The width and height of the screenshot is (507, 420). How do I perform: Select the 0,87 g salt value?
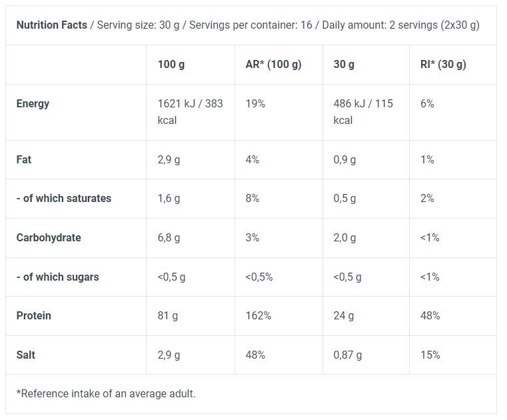(x=348, y=355)
